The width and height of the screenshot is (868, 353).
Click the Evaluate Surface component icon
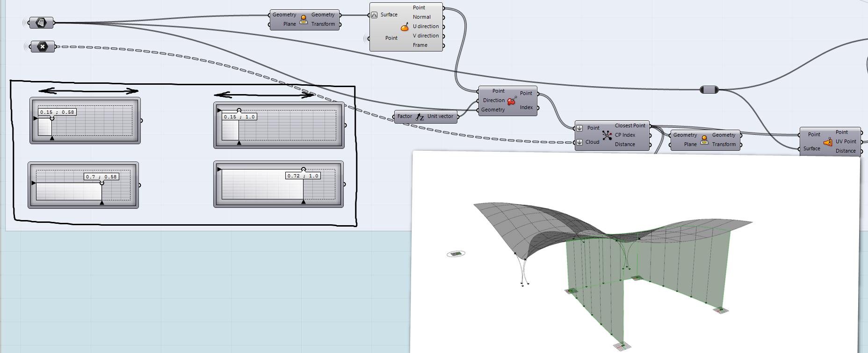[x=405, y=27]
